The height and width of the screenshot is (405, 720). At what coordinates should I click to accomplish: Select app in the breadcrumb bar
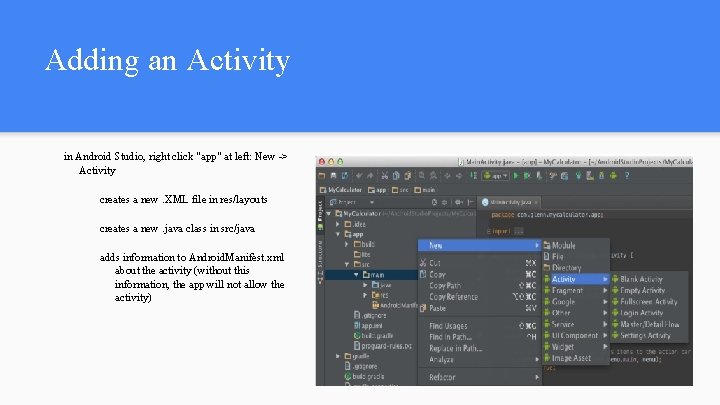click(377, 190)
